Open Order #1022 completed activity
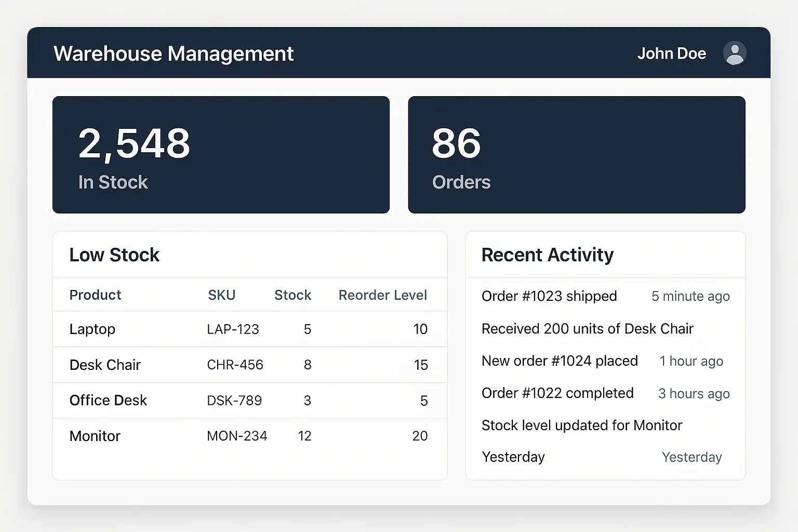This screenshot has width=798, height=532. pyautogui.click(x=557, y=393)
